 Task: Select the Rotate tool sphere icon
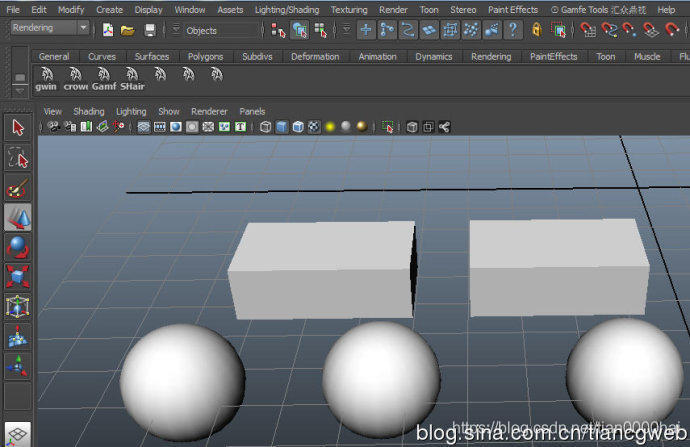(x=18, y=247)
